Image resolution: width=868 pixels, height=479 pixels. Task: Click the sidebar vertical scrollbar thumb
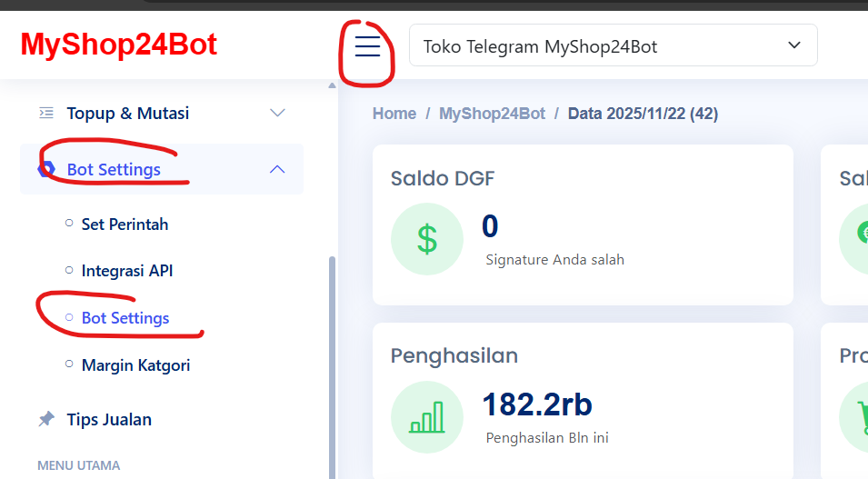pos(332,368)
